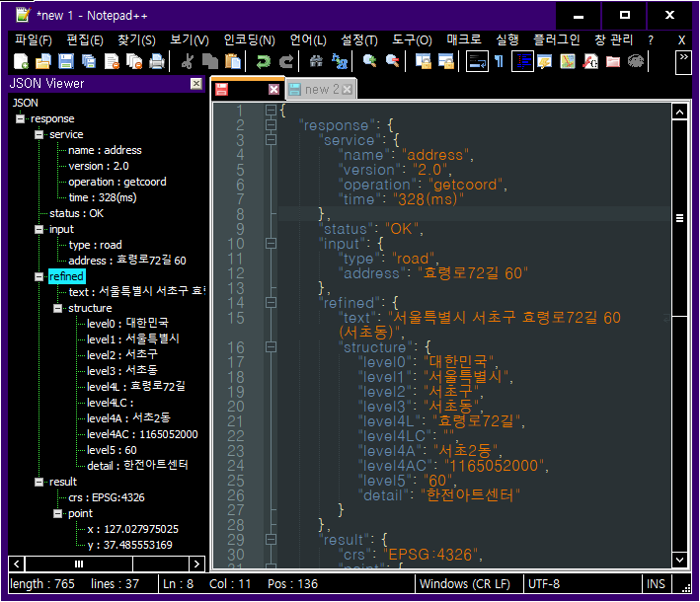Cut selection with scissors icon
This screenshot has height=602, width=700.
click(188, 61)
